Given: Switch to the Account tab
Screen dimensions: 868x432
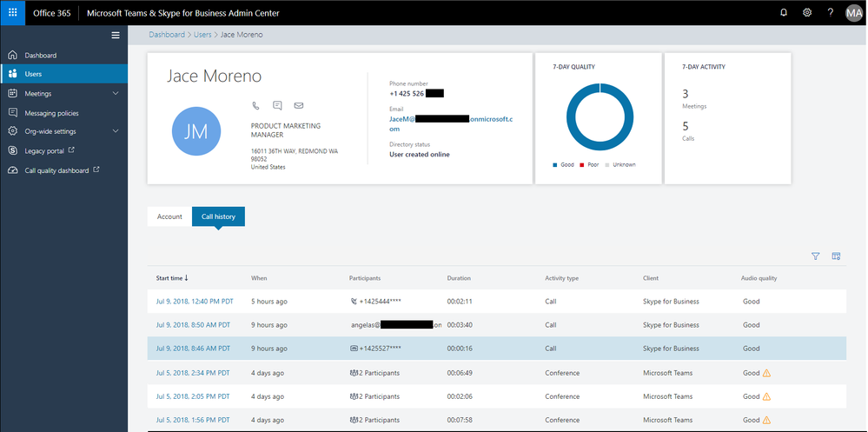Looking at the screenshot, I should tap(169, 216).
